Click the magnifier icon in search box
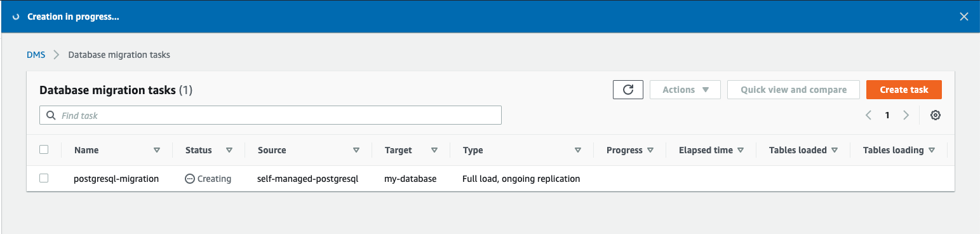 [51, 116]
